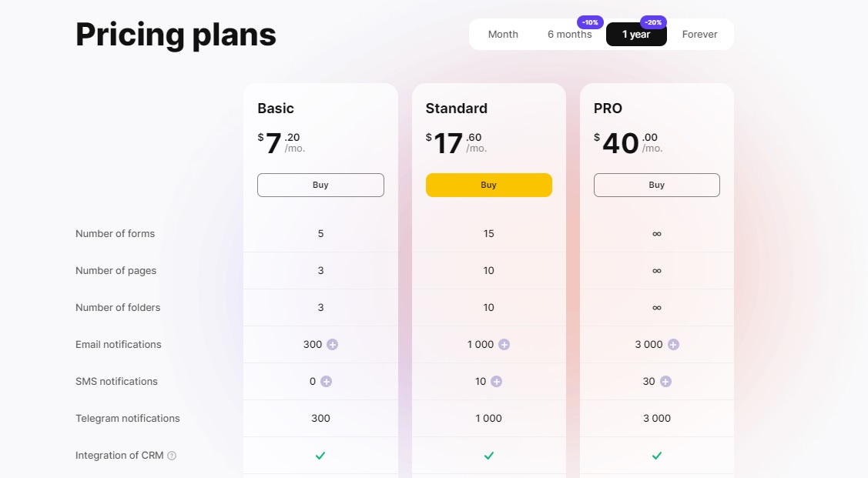This screenshot has height=478, width=868.
Task: Buy the PRO plan
Action: 656,185
